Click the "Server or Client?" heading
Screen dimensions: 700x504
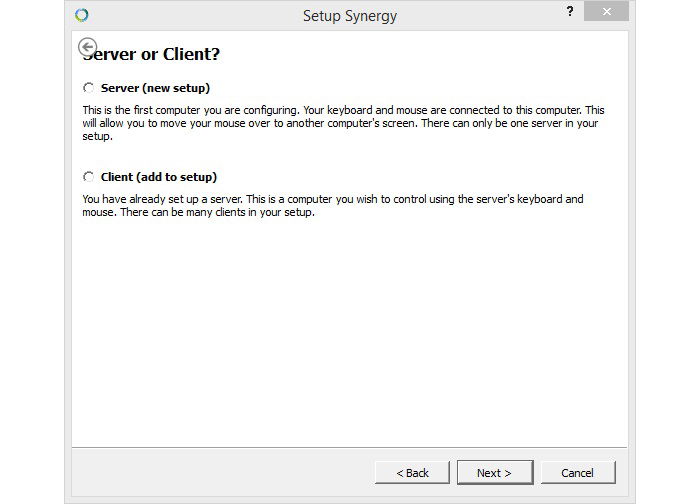151,54
